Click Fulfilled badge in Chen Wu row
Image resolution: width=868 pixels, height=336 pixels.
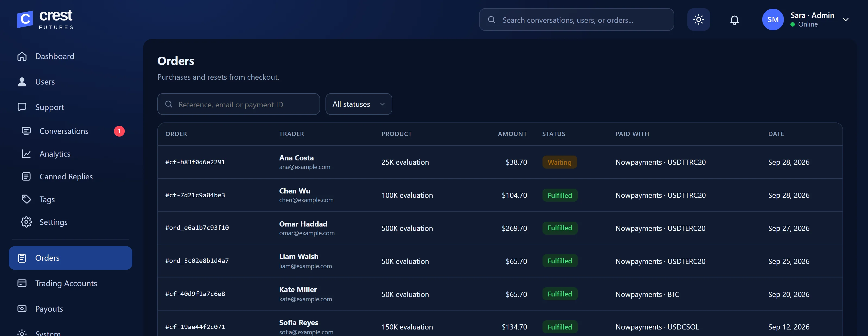point(560,195)
